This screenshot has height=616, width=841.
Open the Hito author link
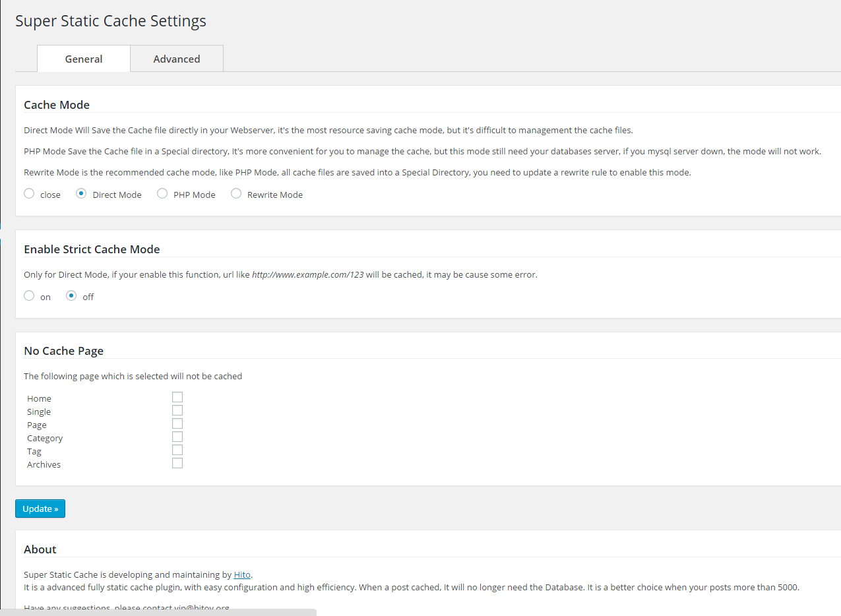(242, 574)
